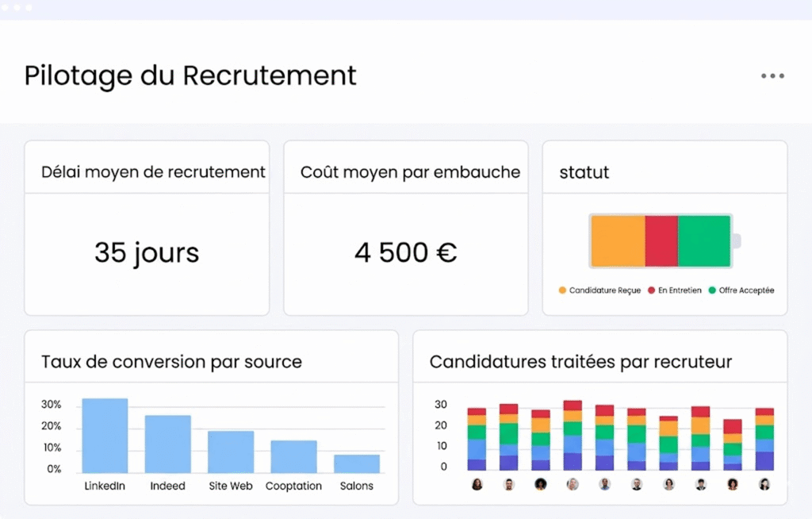
Task: Click the LinkedIn axis label
Action: coord(105,486)
